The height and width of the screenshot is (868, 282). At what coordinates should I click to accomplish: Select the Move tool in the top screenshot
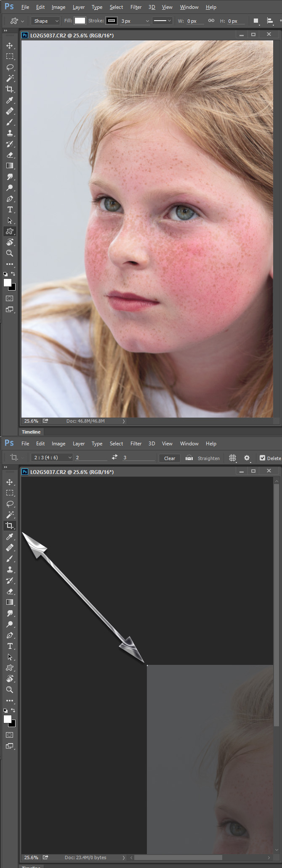[x=10, y=45]
